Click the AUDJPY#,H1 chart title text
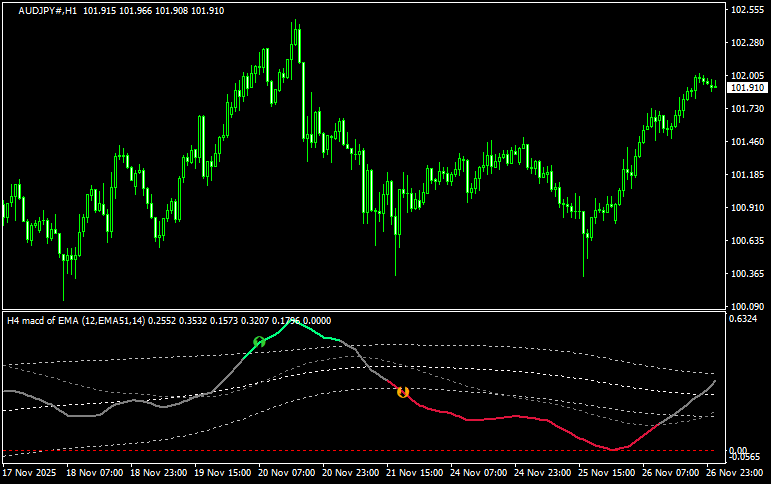Viewport: 771px width, 484px height. coord(48,10)
